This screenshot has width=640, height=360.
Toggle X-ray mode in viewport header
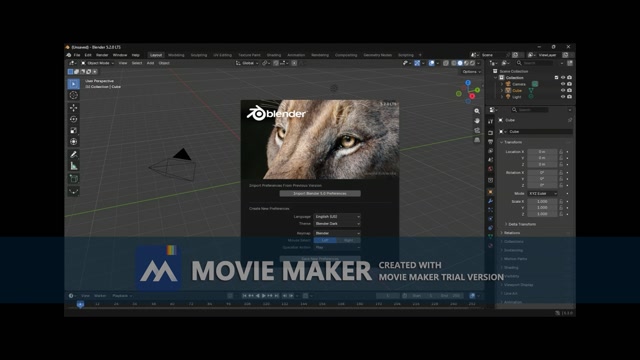point(446,63)
